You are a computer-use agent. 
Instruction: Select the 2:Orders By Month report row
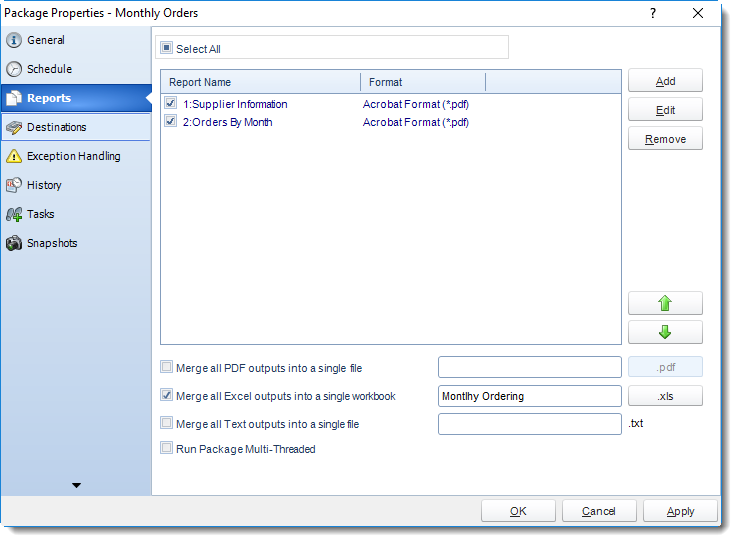[x=391, y=122]
